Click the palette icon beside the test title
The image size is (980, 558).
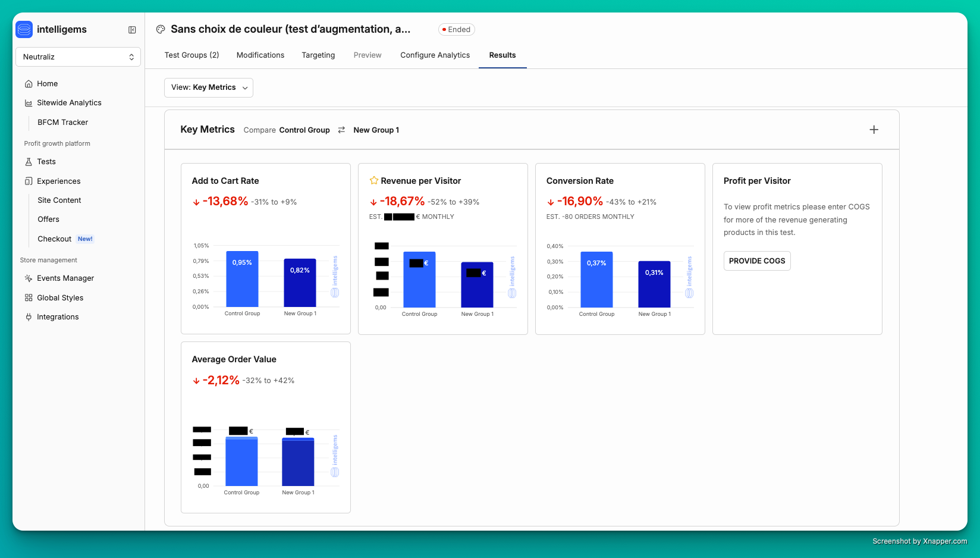[161, 29]
